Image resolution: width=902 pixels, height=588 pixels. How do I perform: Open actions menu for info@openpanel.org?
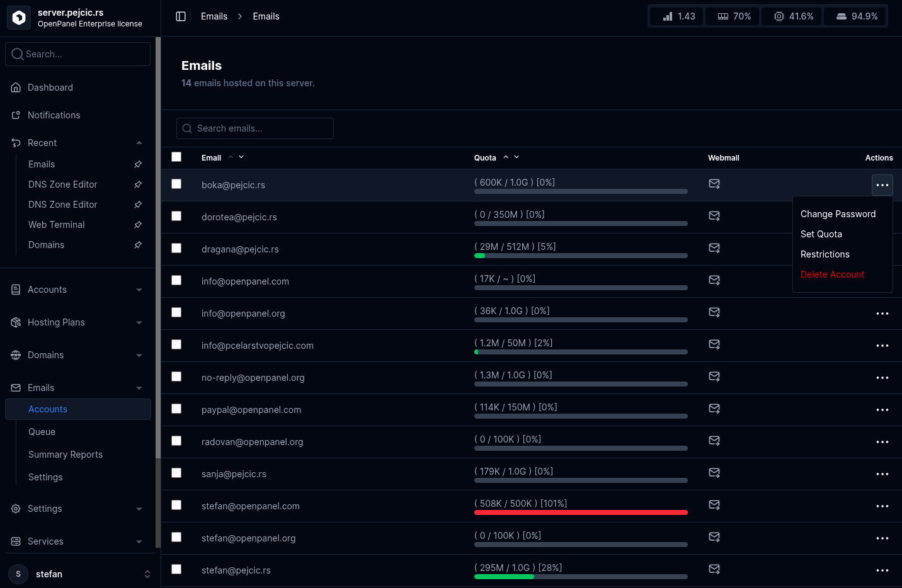(x=882, y=314)
